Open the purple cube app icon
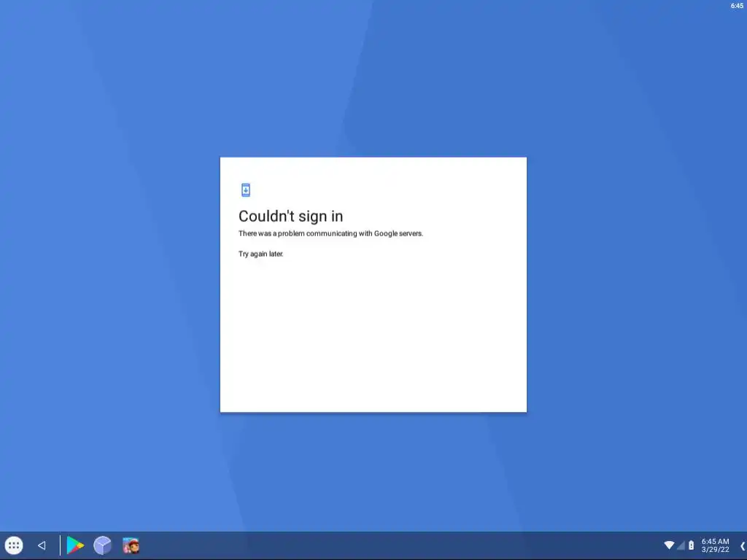 click(x=102, y=545)
